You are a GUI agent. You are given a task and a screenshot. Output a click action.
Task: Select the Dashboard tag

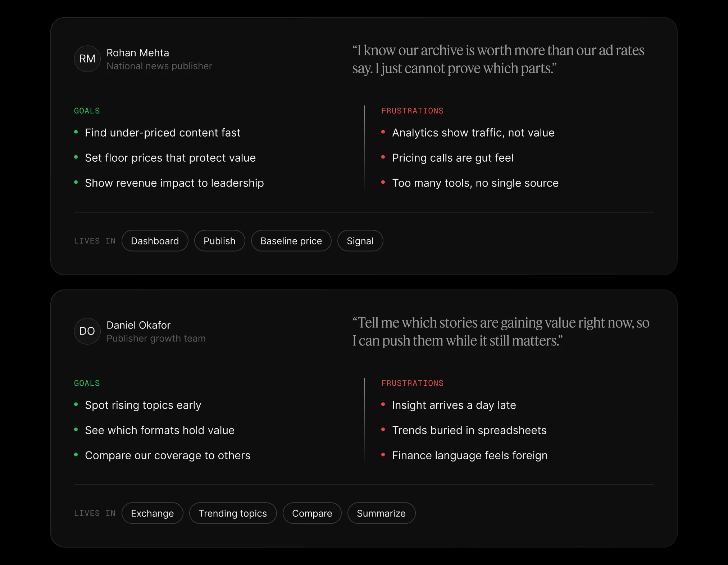tap(155, 241)
